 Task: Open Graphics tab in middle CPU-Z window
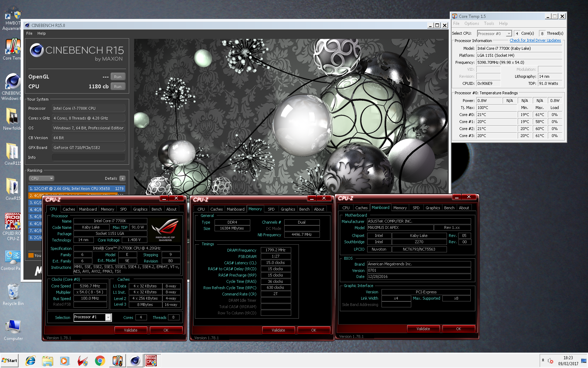pyautogui.click(x=288, y=209)
